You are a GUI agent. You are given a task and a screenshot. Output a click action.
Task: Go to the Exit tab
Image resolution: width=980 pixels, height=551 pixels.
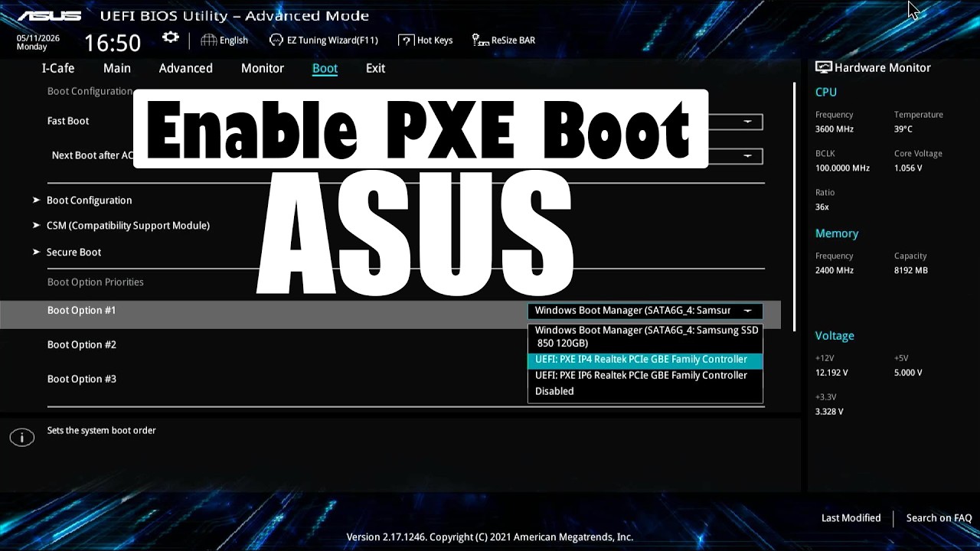coord(375,68)
